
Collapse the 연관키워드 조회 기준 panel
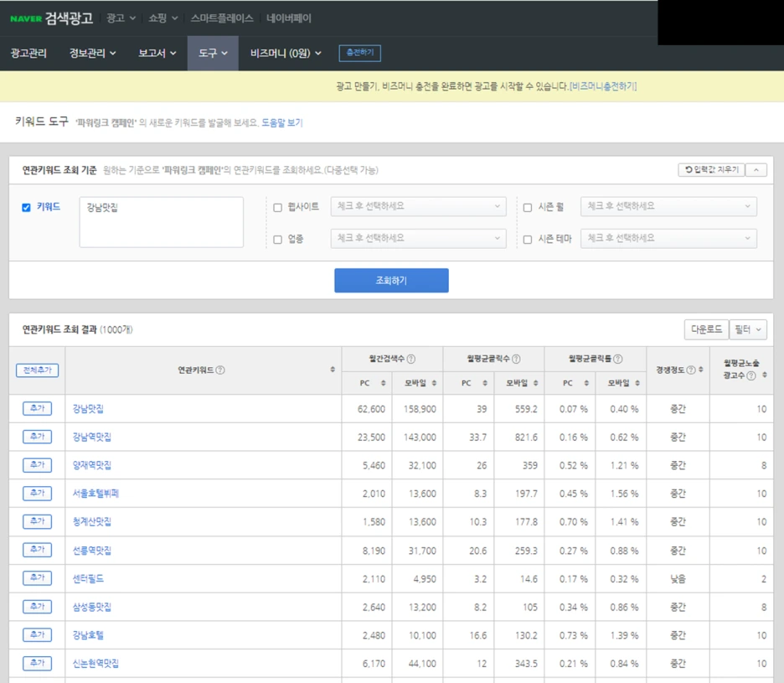click(x=756, y=170)
